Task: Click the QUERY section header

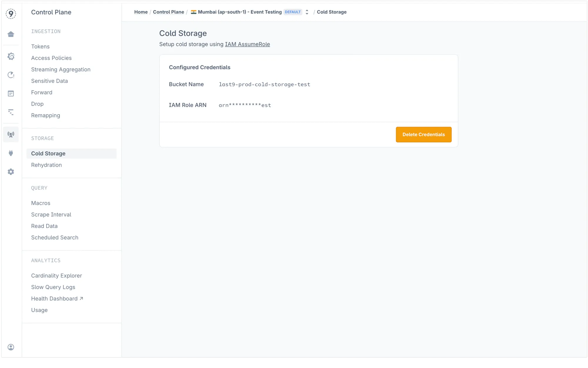Action: click(39, 188)
